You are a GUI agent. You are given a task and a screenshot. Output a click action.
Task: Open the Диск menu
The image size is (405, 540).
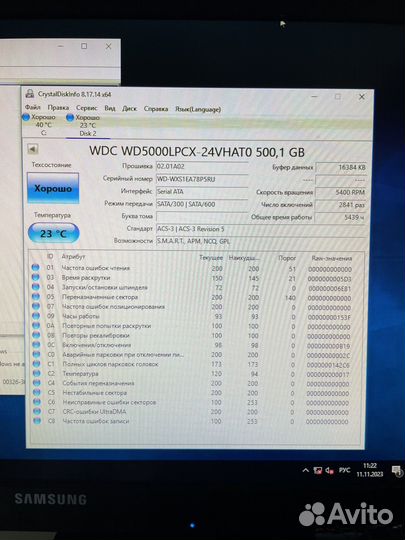pos(129,108)
